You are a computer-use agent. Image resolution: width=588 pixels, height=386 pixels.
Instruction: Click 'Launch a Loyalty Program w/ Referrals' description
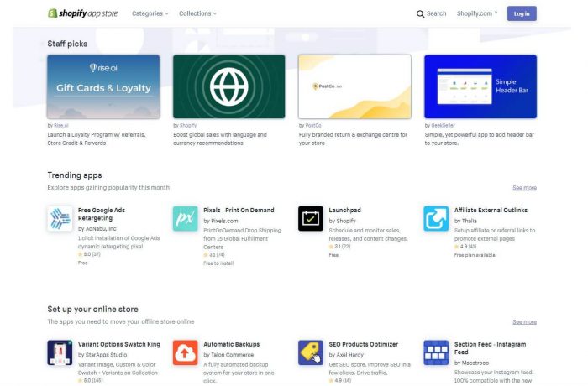[97, 139]
